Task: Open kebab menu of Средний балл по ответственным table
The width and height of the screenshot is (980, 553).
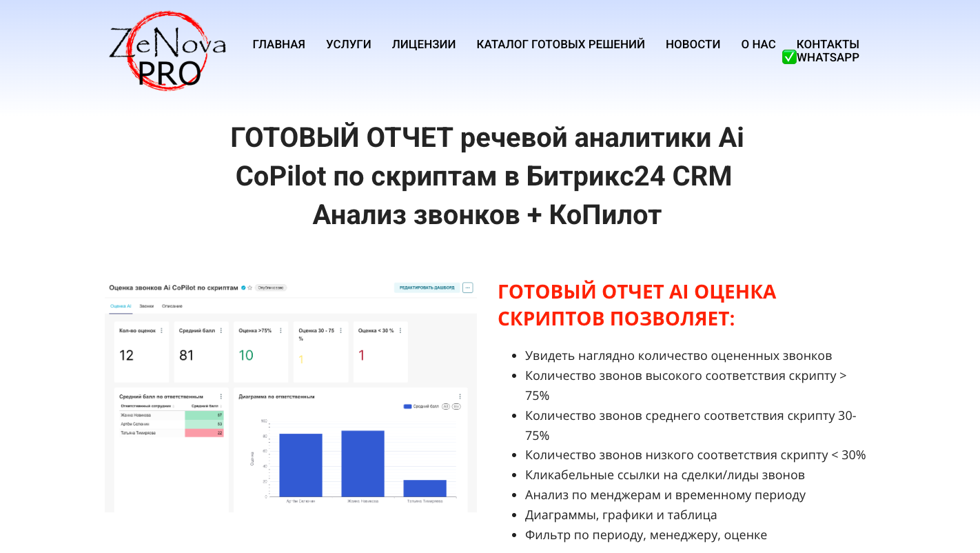Action: coord(221,396)
